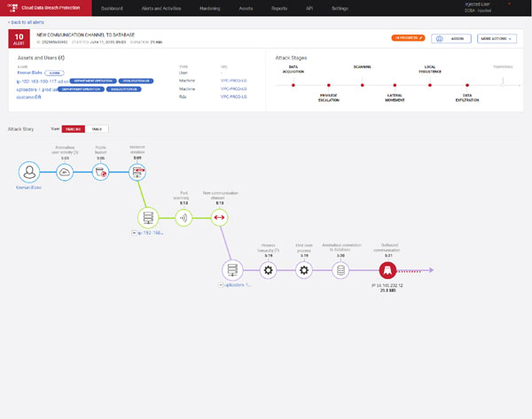The height and width of the screenshot is (419, 532).
Task: Change the In Progress alert status
Action: click(409, 39)
